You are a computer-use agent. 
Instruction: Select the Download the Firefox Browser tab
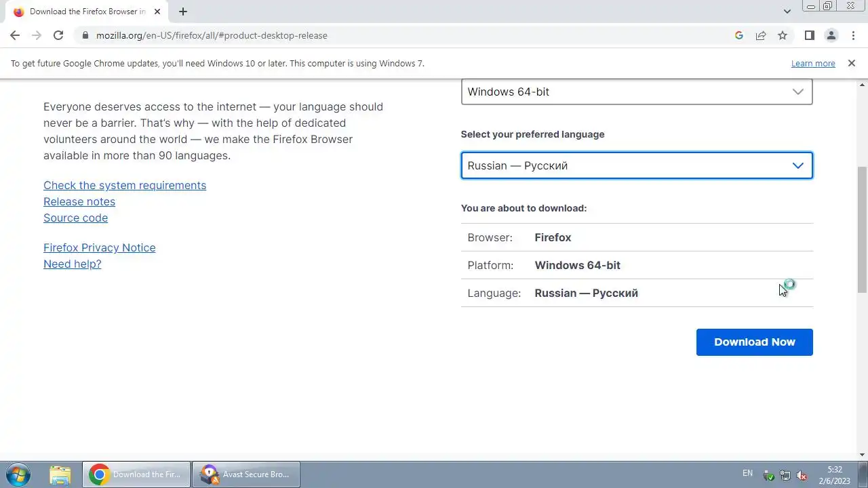(87, 12)
